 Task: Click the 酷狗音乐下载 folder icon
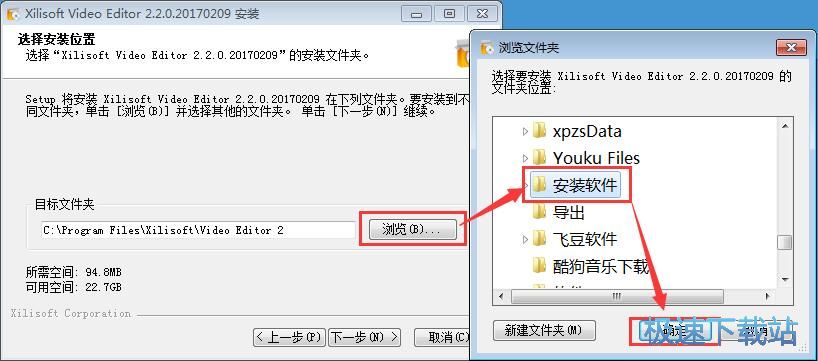[539, 266]
